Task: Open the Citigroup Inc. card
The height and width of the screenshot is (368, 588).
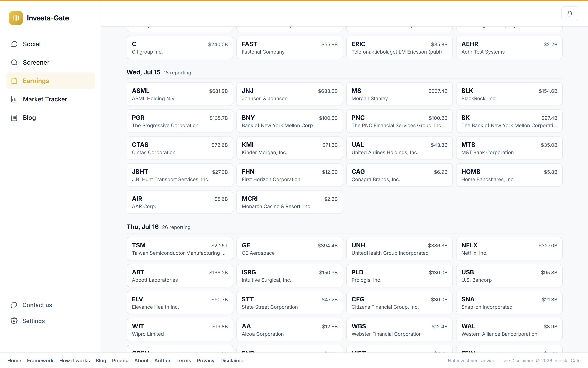Action: pyautogui.click(x=180, y=47)
